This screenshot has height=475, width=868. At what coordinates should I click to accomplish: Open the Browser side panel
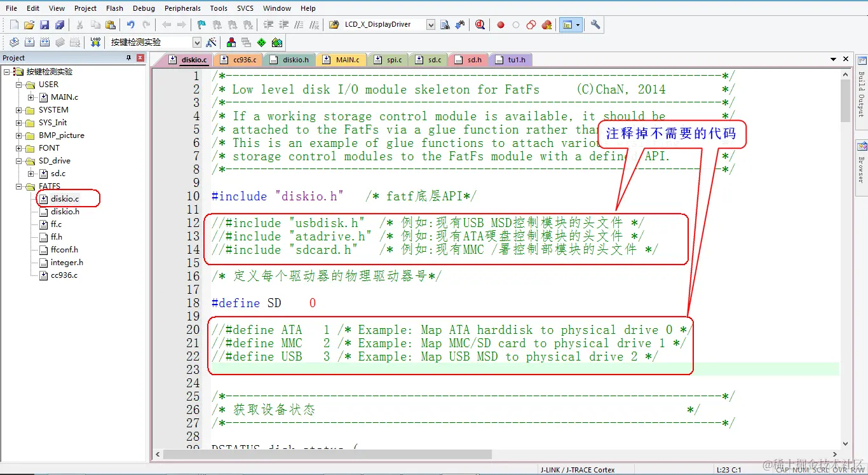click(x=861, y=167)
